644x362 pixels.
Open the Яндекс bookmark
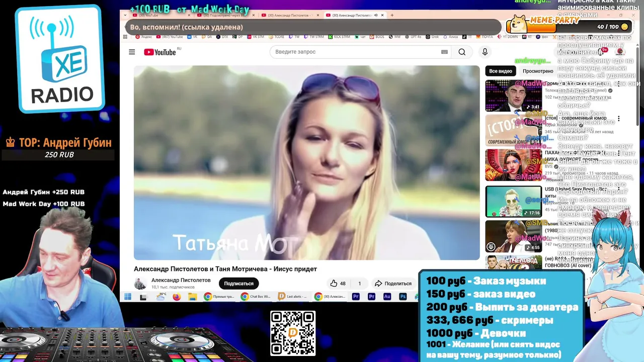pyautogui.click(x=143, y=37)
